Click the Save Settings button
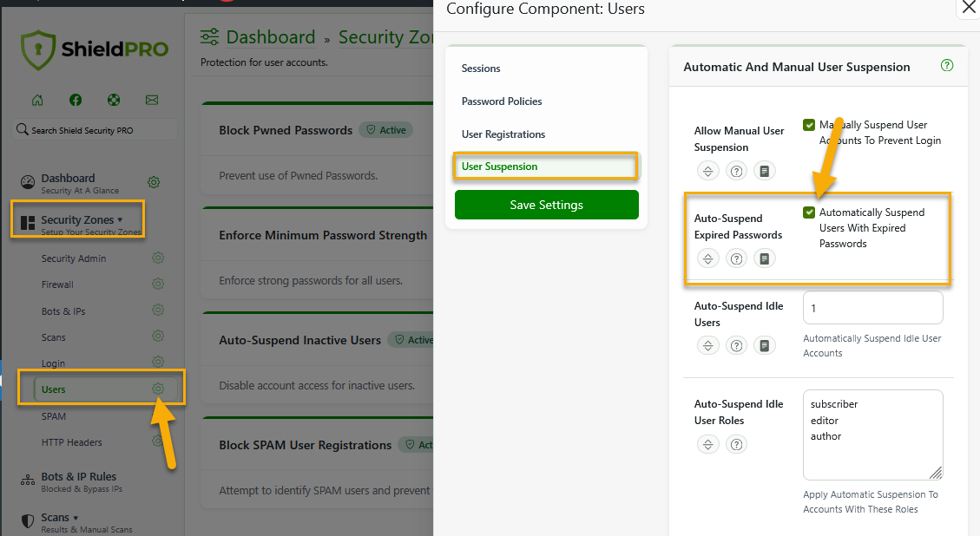The height and width of the screenshot is (536, 980). pos(546,205)
